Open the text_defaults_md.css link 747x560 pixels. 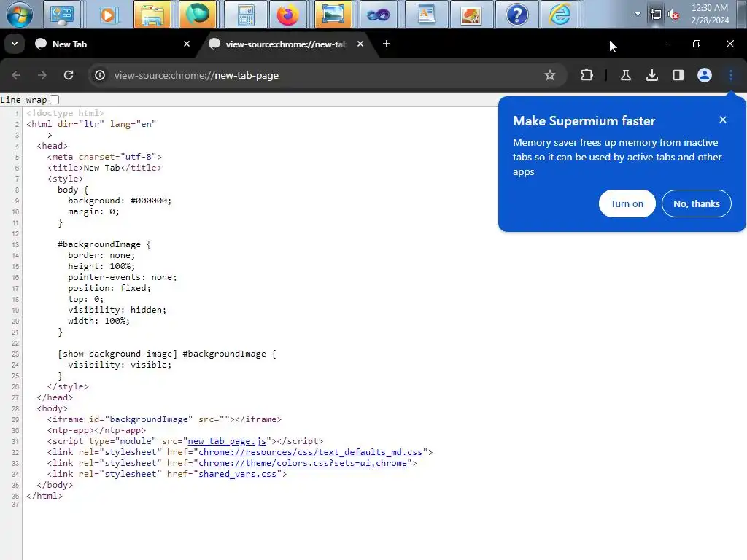pos(310,452)
